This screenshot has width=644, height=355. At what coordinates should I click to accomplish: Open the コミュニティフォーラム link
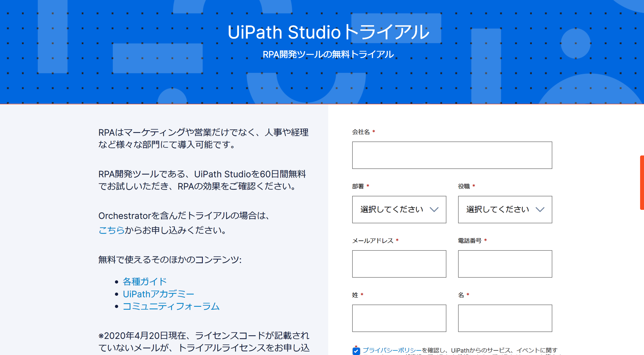coord(171,306)
